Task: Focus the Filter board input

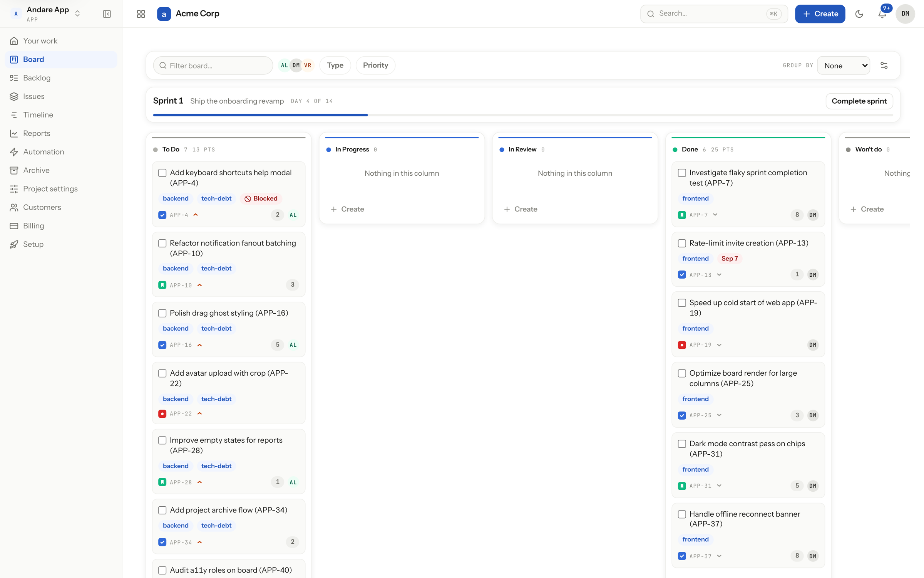Action: [x=213, y=66]
